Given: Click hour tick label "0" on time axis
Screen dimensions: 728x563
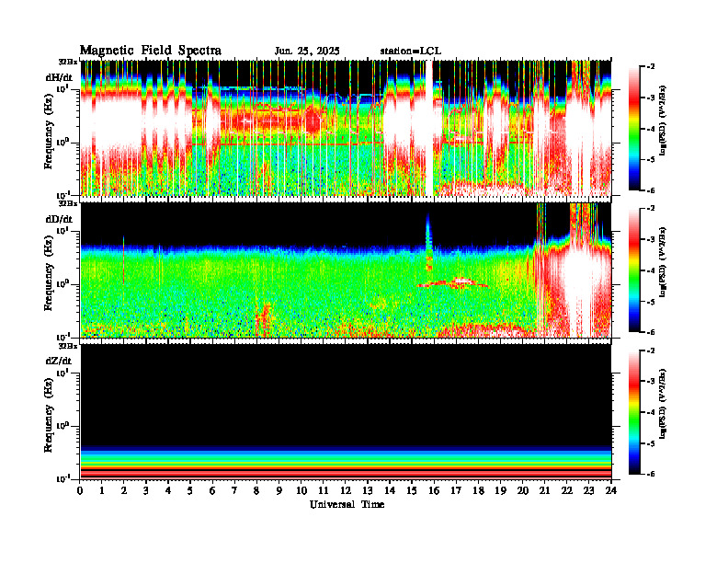Looking at the screenshot, I should coord(80,490).
